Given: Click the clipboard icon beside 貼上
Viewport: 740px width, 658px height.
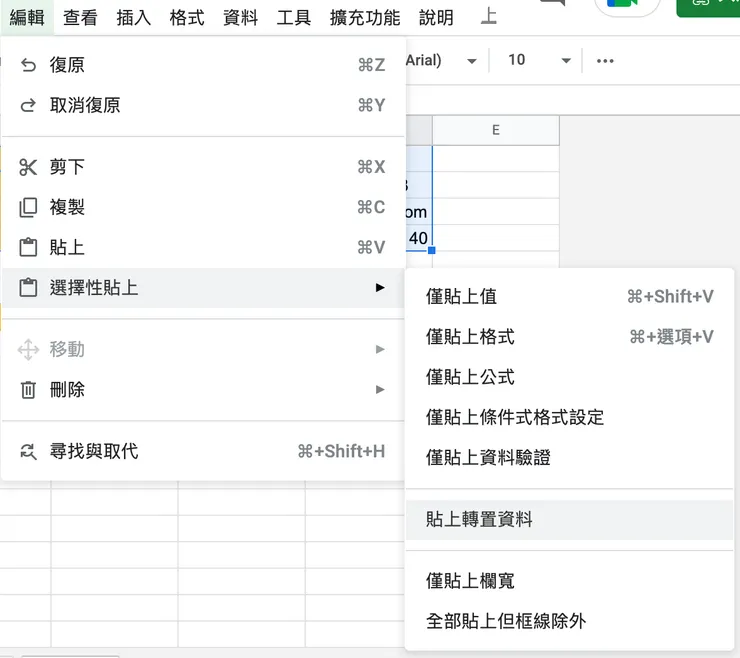Looking at the screenshot, I should (x=28, y=247).
